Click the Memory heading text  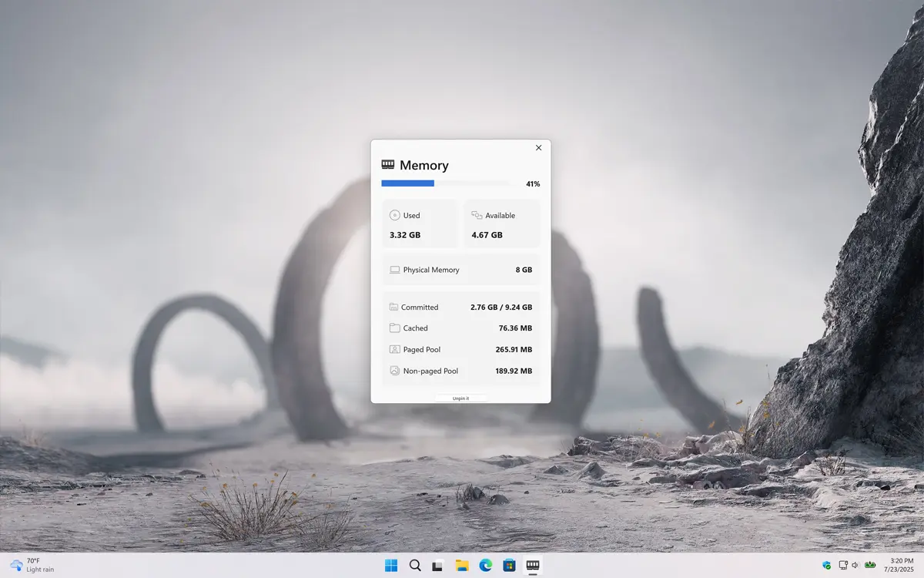coord(424,165)
